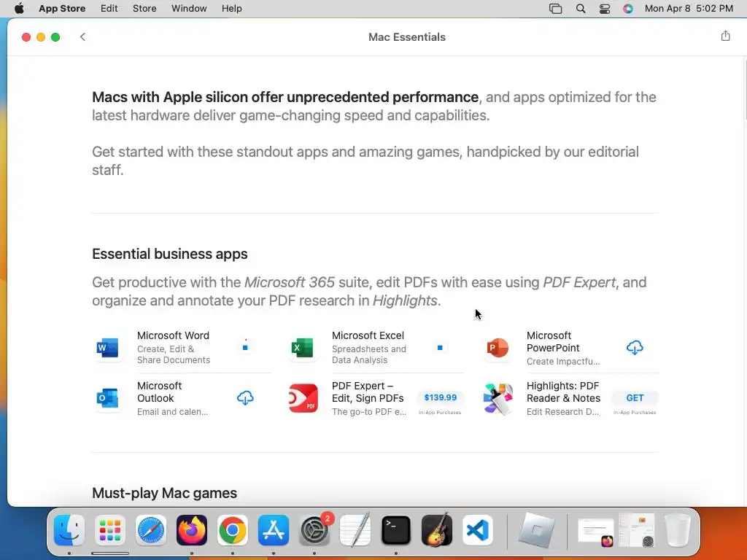Buy PDF Expert for $139.99
The height and width of the screenshot is (560, 747).
[440, 397]
